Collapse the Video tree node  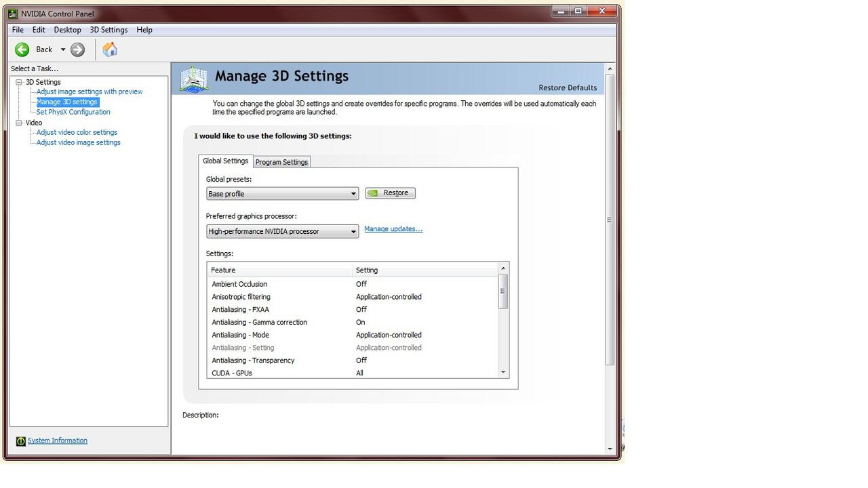[x=19, y=123]
